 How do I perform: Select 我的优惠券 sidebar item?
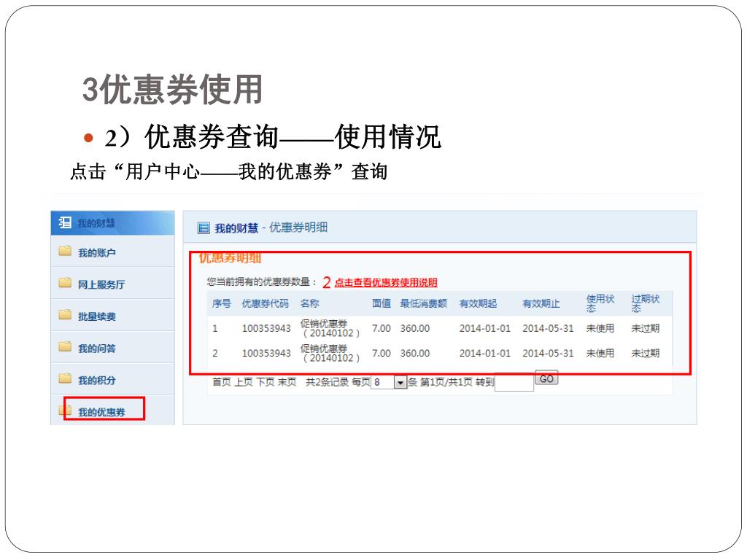[x=101, y=413]
